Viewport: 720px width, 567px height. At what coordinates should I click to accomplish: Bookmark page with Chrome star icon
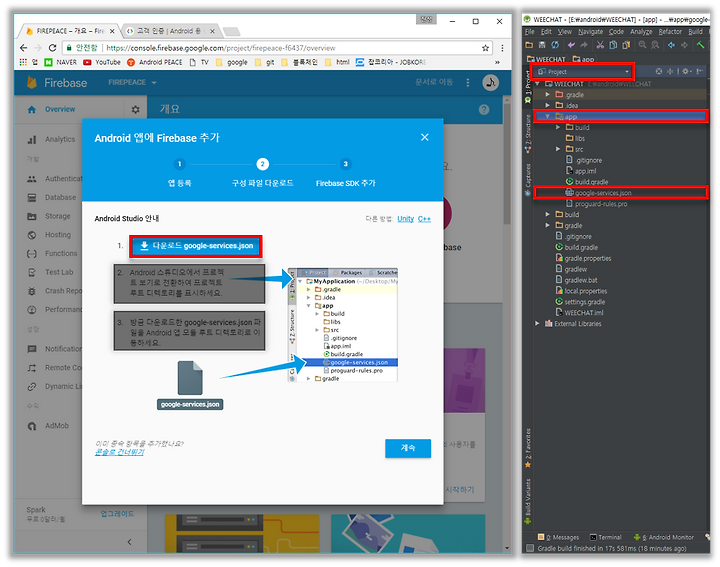(485, 48)
